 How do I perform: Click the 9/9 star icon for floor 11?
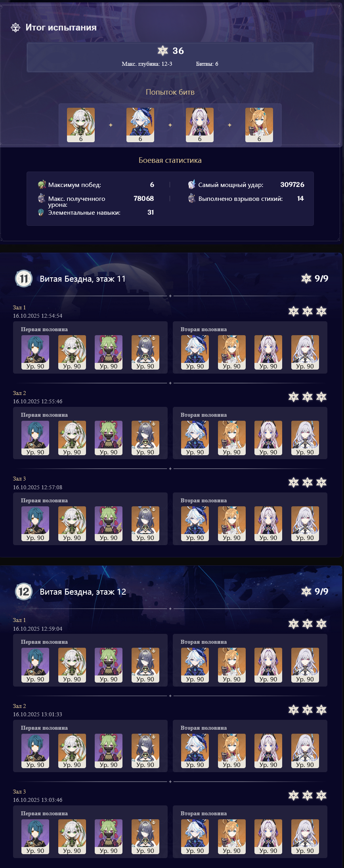306,279
